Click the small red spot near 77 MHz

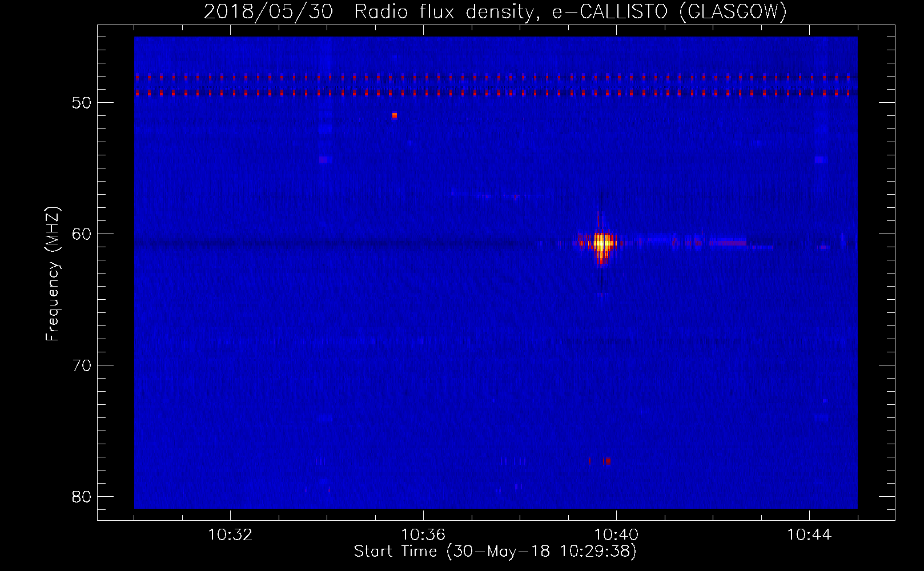tap(608, 461)
